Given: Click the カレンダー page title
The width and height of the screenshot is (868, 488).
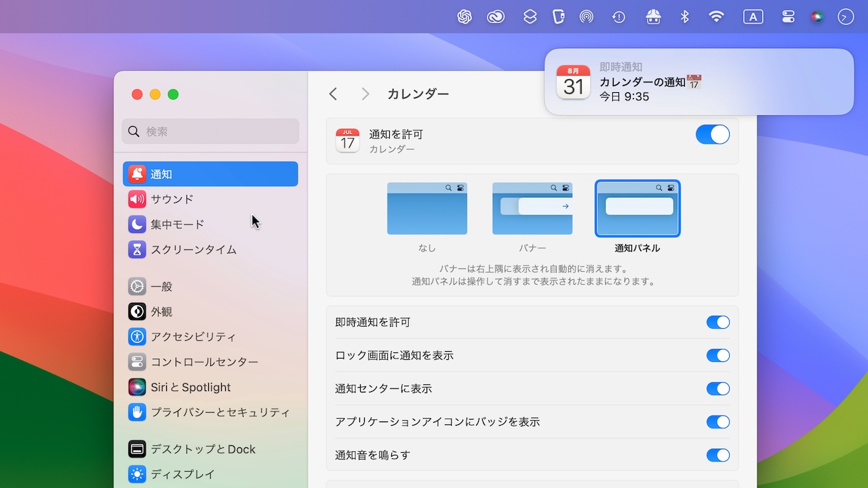Looking at the screenshot, I should point(418,94).
